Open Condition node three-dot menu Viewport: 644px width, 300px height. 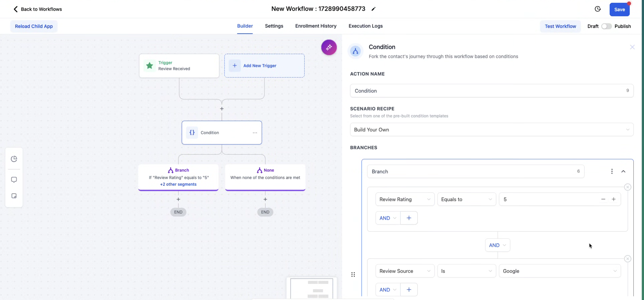pos(255,133)
